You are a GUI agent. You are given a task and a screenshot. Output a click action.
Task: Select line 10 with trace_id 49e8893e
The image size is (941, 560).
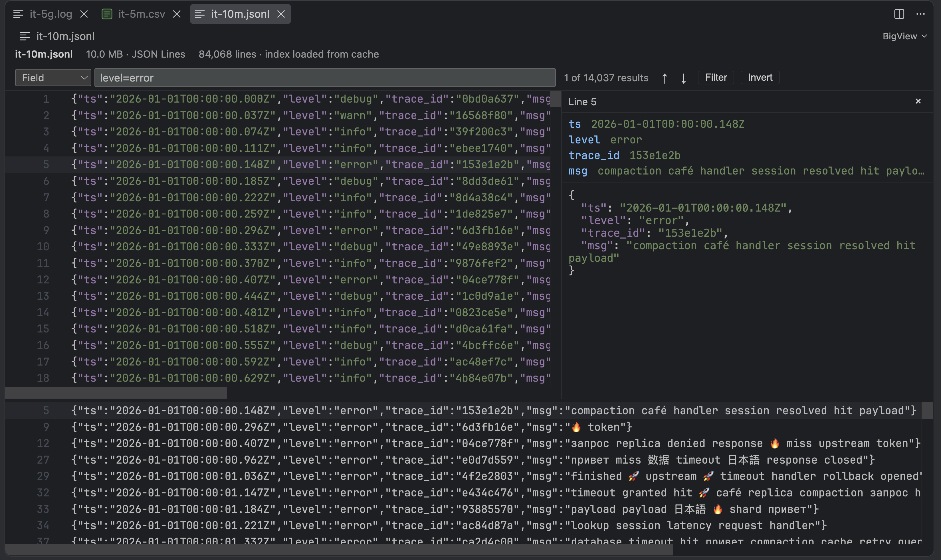(x=278, y=247)
